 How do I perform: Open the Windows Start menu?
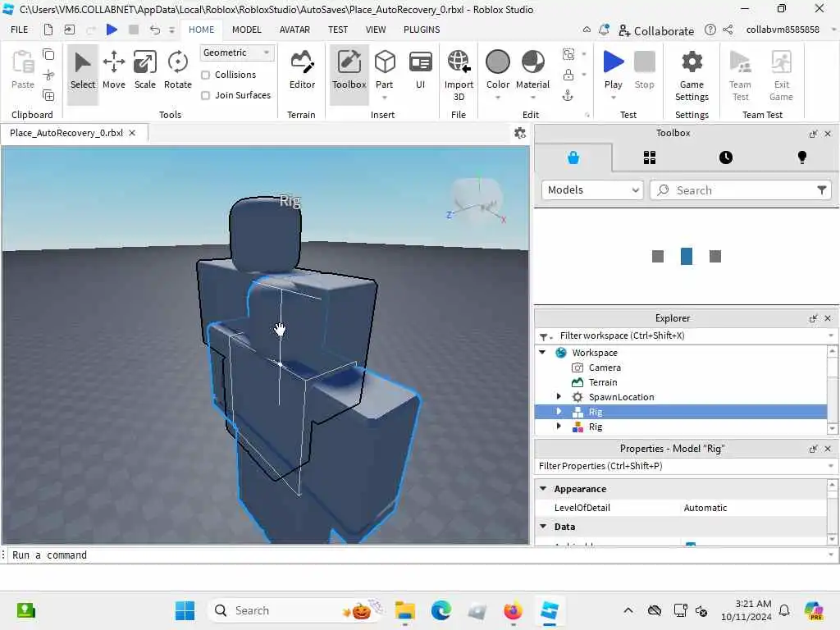pyautogui.click(x=185, y=610)
